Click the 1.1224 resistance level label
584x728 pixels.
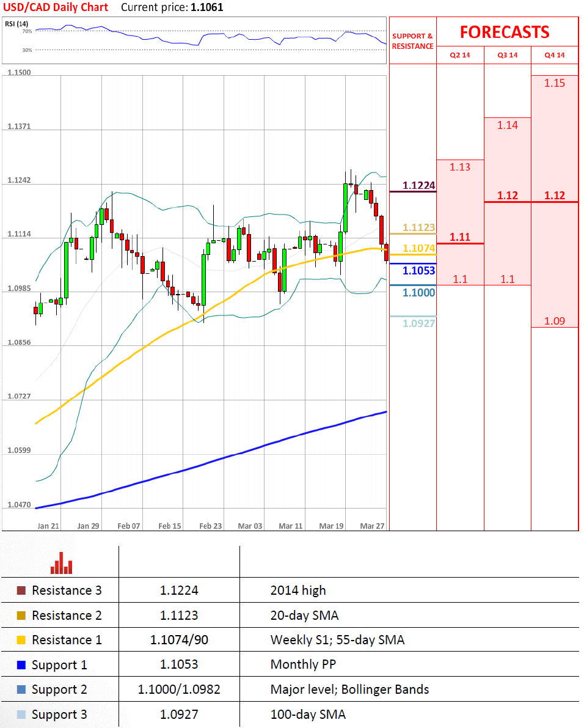click(x=419, y=185)
